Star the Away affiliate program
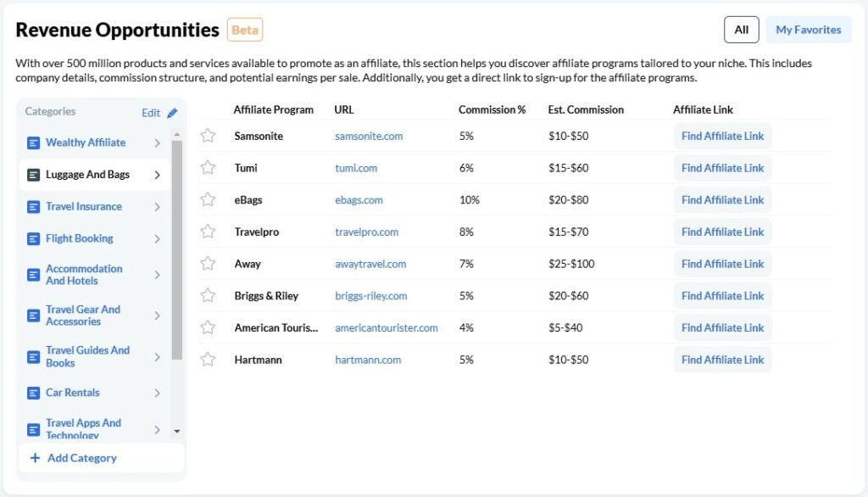The width and height of the screenshot is (868, 497). (x=208, y=263)
